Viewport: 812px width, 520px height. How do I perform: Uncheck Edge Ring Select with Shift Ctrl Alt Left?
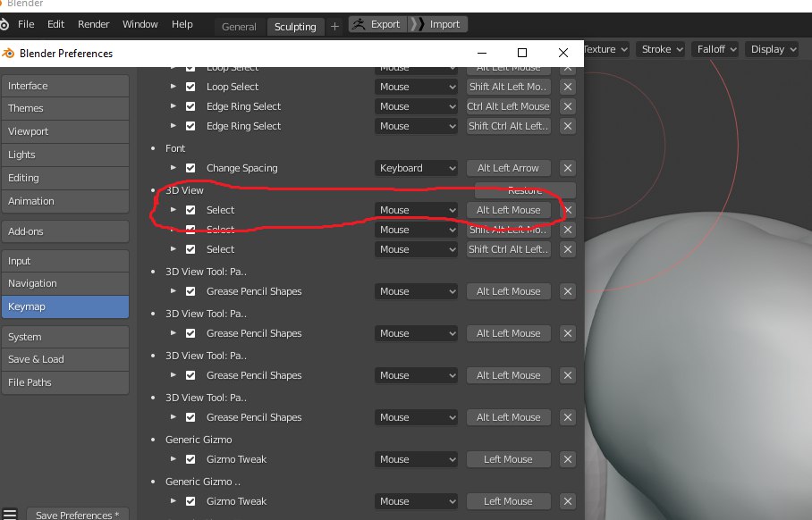[x=190, y=126]
